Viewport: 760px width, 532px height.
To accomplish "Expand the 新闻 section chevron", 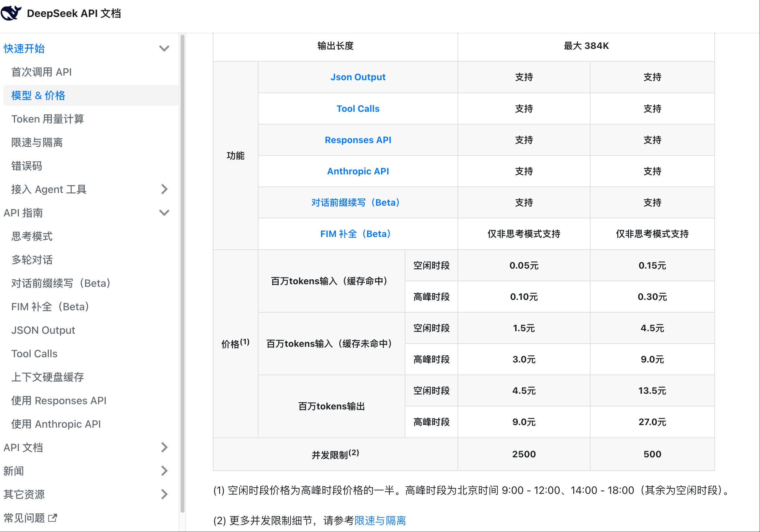I will 164,471.
